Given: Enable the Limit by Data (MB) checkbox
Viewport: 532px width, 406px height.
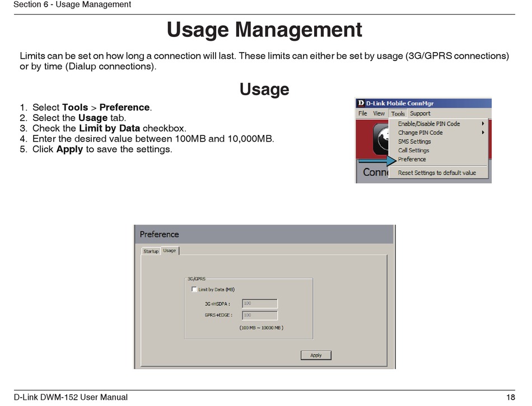Looking at the screenshot, I should point(194,290).
